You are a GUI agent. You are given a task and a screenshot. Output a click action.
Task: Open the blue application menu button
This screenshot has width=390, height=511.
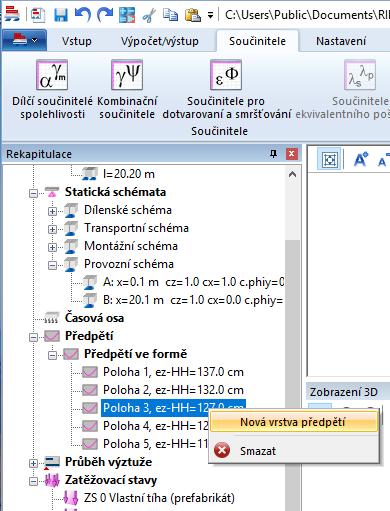click(x=24, y=40)
